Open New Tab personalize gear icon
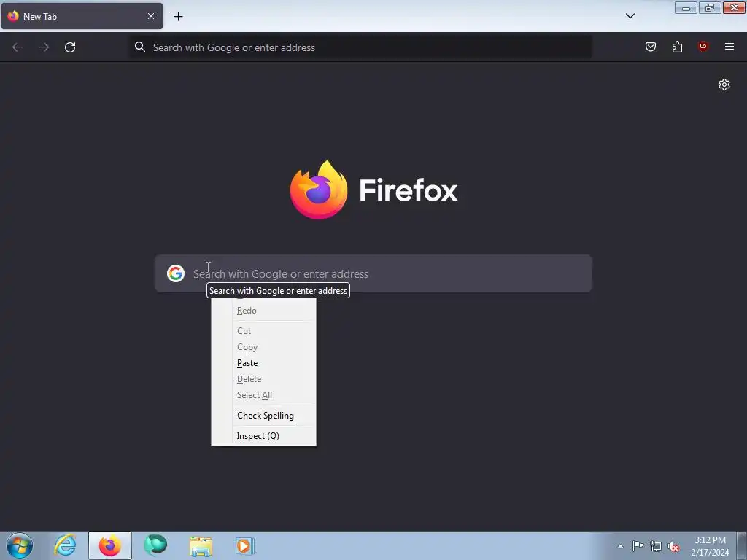 pos(724,85)
